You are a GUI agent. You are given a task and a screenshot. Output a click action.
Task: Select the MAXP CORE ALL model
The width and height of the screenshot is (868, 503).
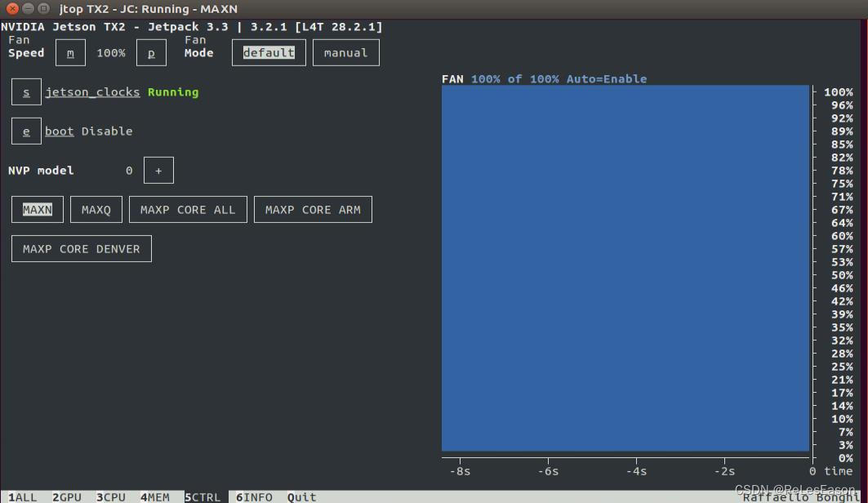(x=188, y=210)
